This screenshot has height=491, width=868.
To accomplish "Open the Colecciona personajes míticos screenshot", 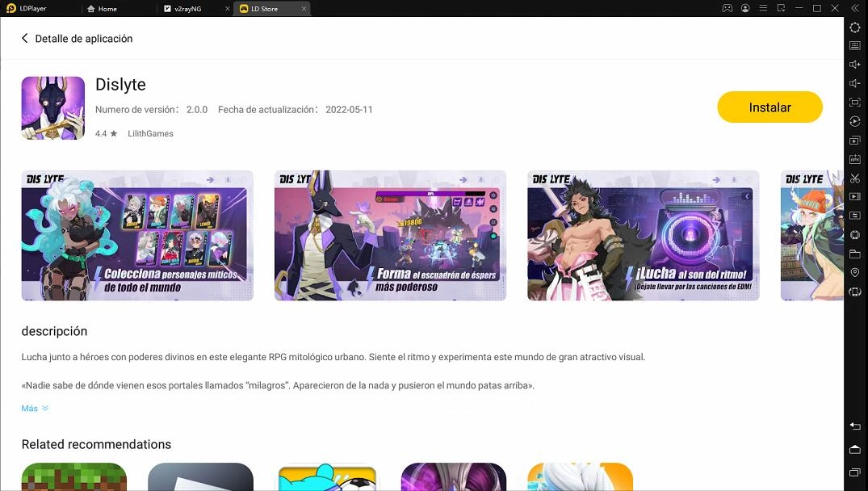I will click(x=137, y=235).
